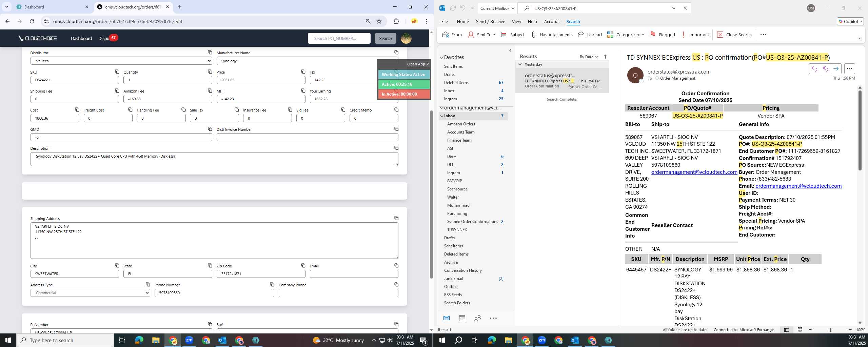
Task: Copy the Price field value
Action: pyautogui.click(x=303, y=72)
